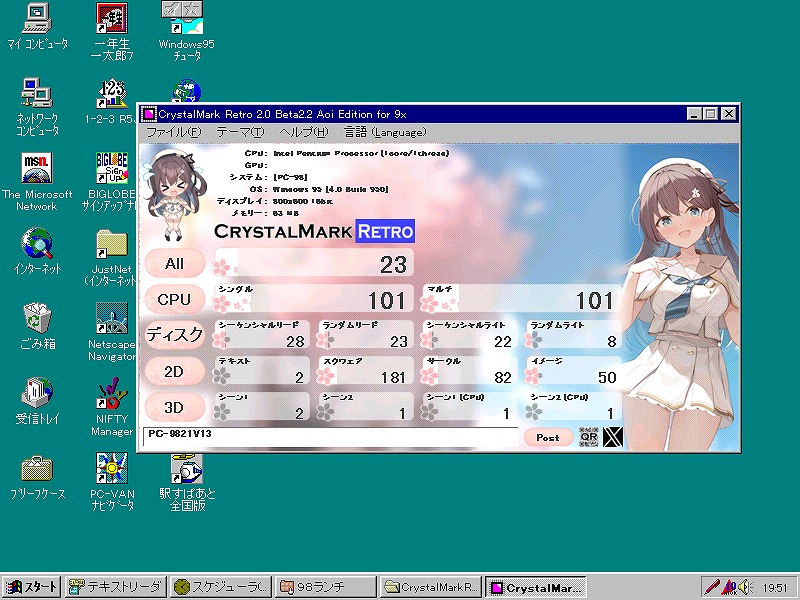Select the ネットワークコンピュータ desktop icon
Image resolution: width=800 pixels, height=600 pixels.
37,106
